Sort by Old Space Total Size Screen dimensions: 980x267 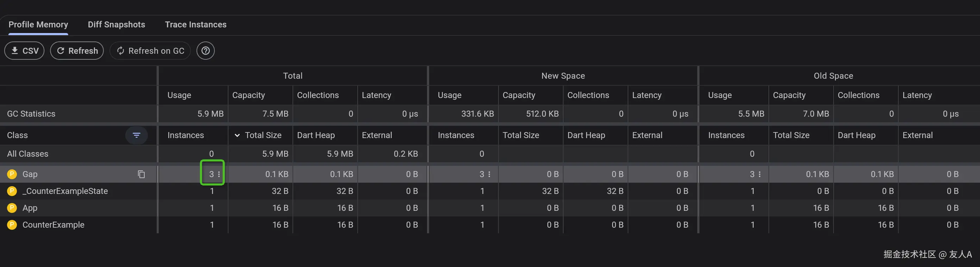tap(791, 135)
